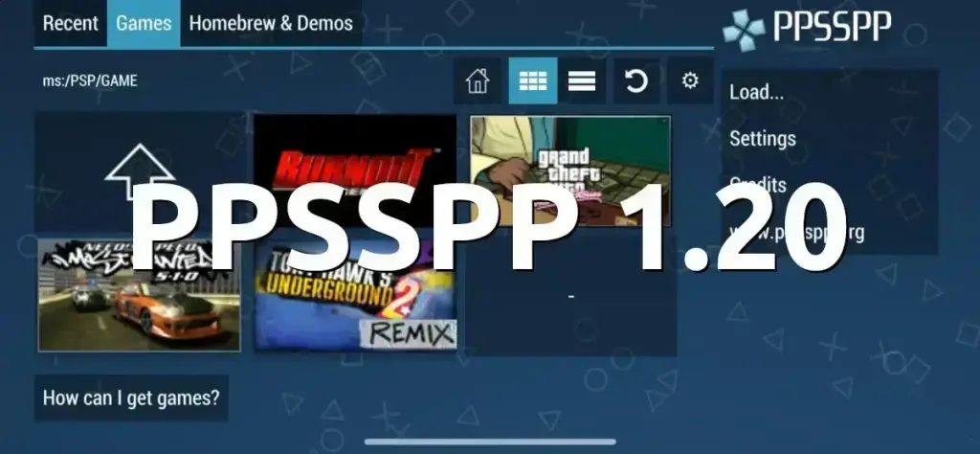This screenshot has width=980, height=454.
Task: Select the list view icon
Action: (x=581, y=80)
